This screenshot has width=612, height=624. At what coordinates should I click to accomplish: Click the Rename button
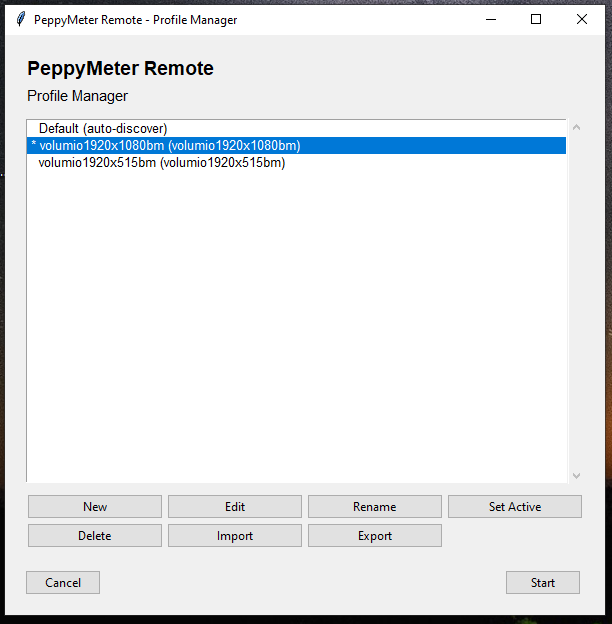coord(375,507)
